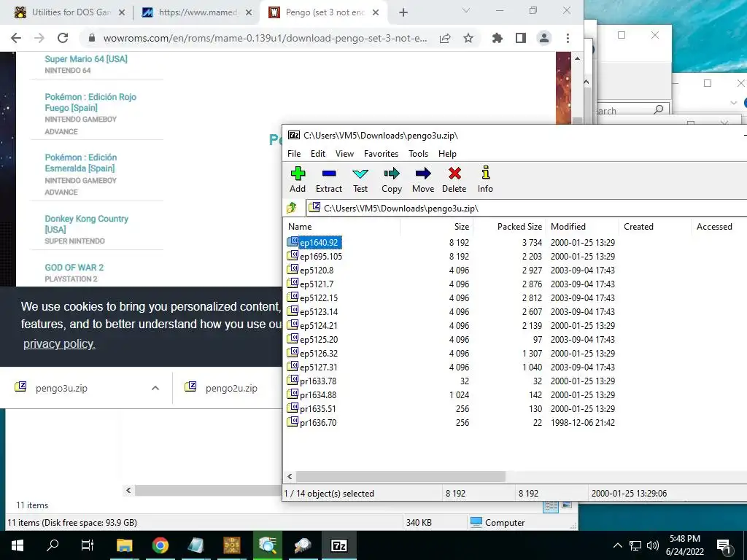Open the Chrome extensions puzzle icon

point(497,38)
